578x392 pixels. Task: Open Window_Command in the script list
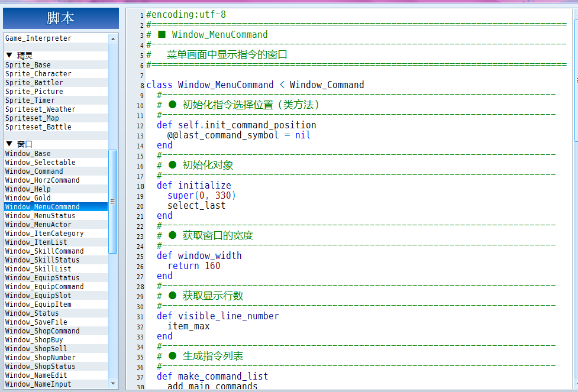click(x=56, y=171)
